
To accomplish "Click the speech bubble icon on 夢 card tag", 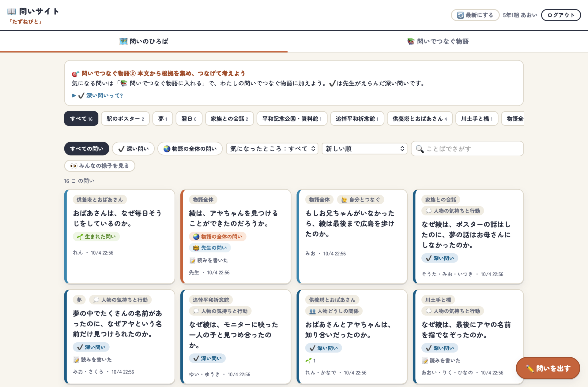I will coord(96,300).
